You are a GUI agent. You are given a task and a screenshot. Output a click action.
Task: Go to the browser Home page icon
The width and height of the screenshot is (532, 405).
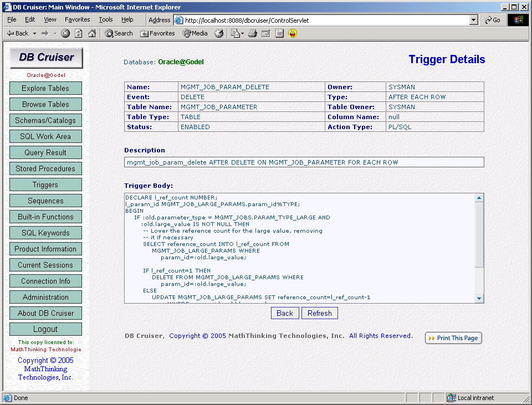click(x=92, y=33)
